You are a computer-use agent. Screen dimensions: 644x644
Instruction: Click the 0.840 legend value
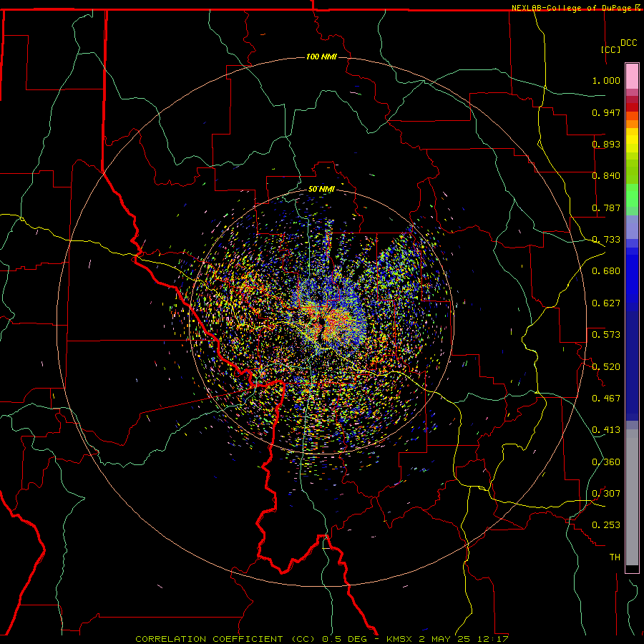tap(606, 176)
